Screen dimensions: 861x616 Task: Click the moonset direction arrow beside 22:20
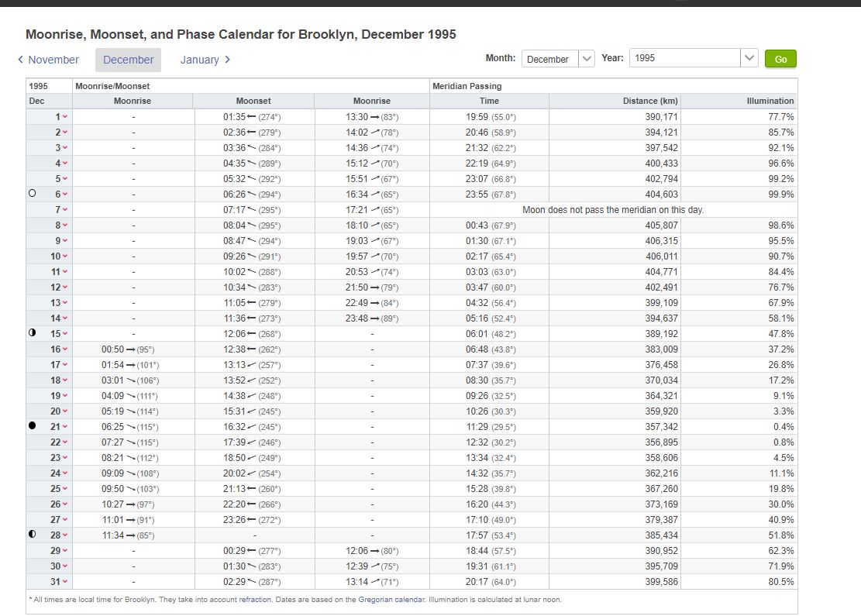[252, 504]
